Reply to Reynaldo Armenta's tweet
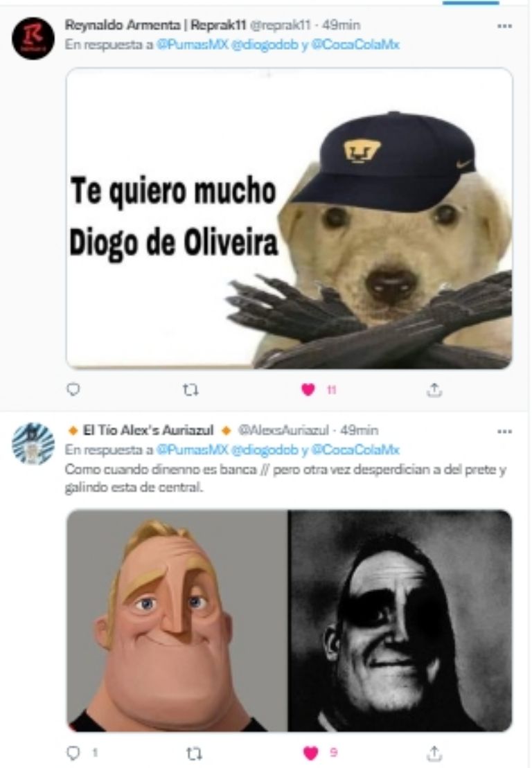The width and height of the screenshot is (532, 768). point(73,389)
